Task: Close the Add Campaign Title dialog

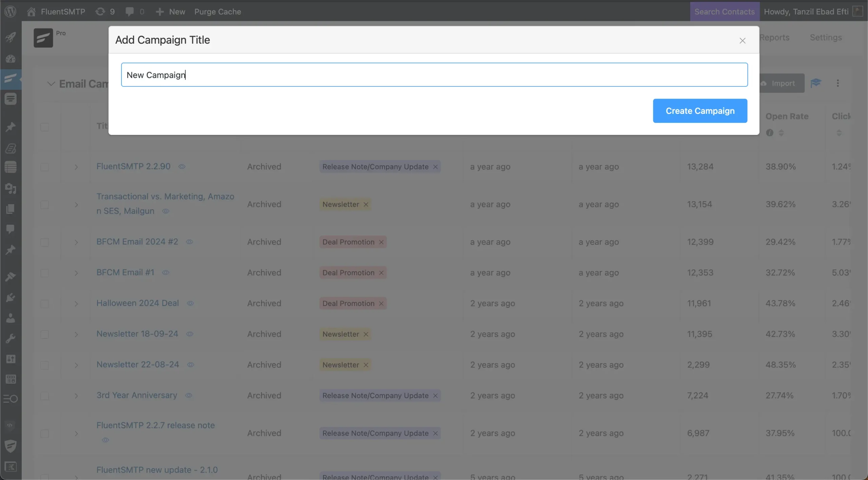Action: pos(743,41)
